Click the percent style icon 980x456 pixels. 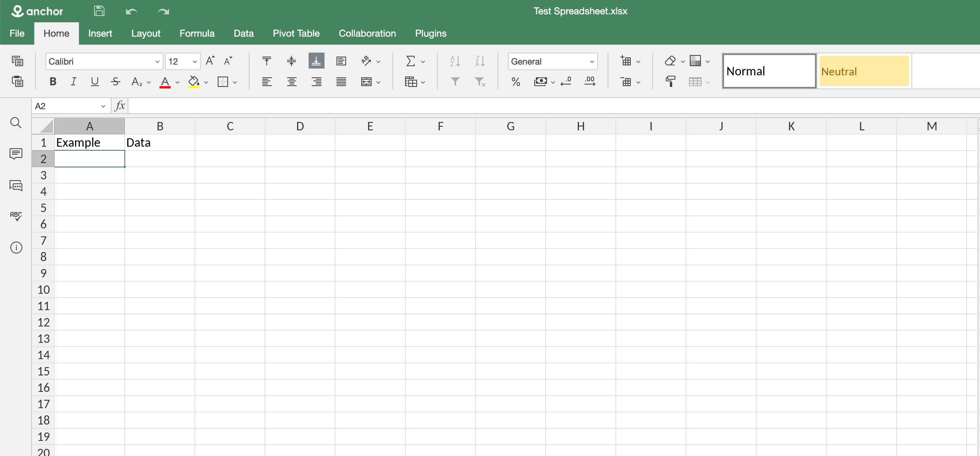click(x=516, y=82)
